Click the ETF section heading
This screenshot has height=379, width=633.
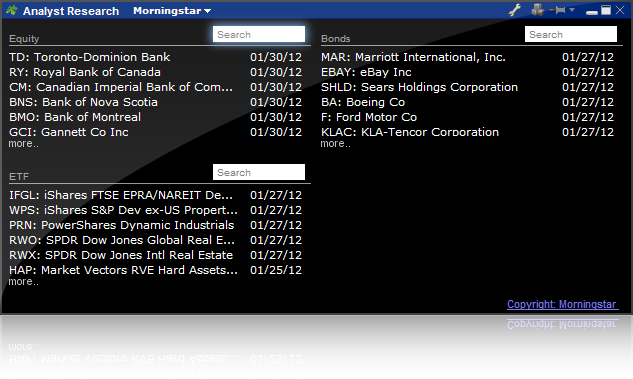[x=19, y=177]
